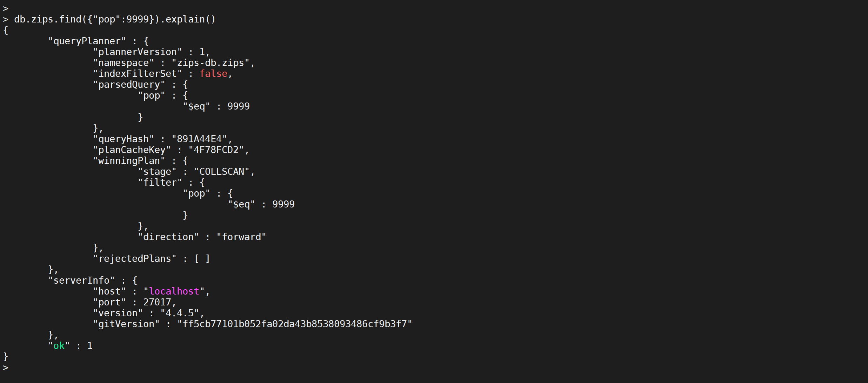Click the red false value of indexFilterSet
Screen dimensions: 868x383
point(213,74)
